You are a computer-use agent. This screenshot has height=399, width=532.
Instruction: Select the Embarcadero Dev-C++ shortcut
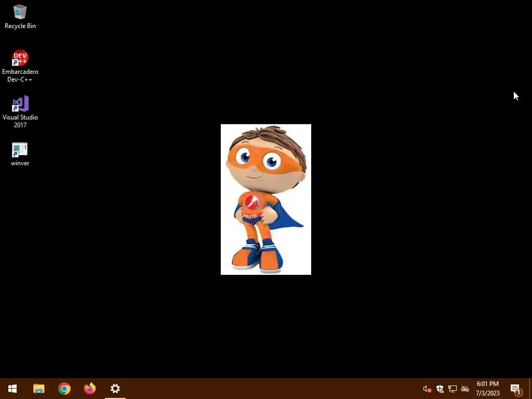tap(20, 66)
